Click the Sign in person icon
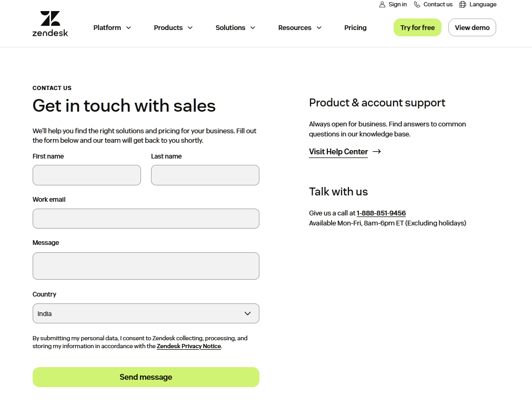The width and height of the screenshot is (532, 414). coord(381,4)
